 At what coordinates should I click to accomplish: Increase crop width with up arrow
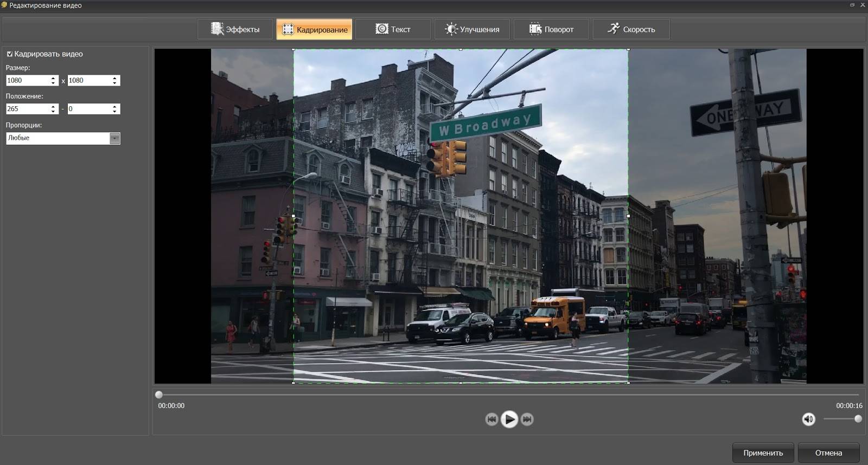pos(53,78)
